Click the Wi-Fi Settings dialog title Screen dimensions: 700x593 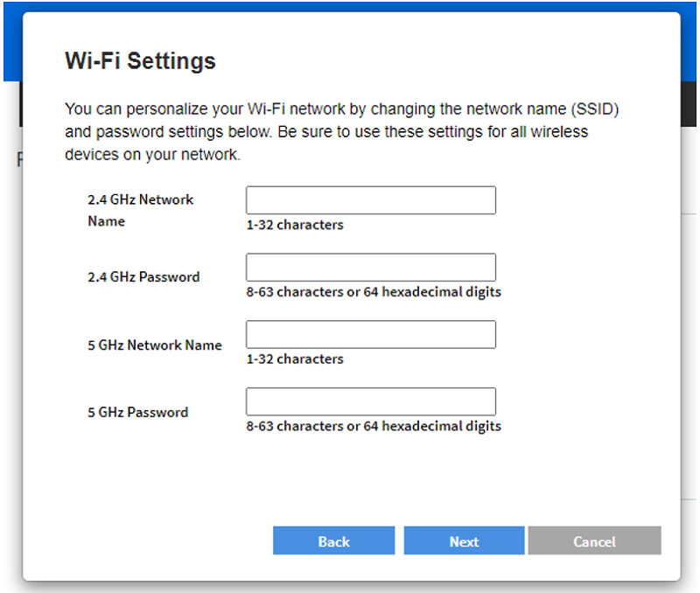point(141,60)
